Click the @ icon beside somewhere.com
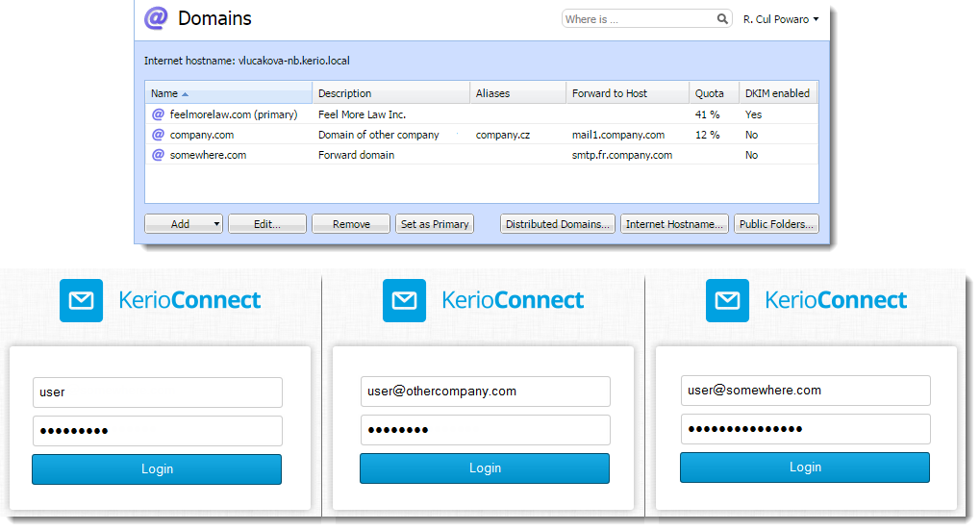This screenshot has height=531, width=980. 158,155
